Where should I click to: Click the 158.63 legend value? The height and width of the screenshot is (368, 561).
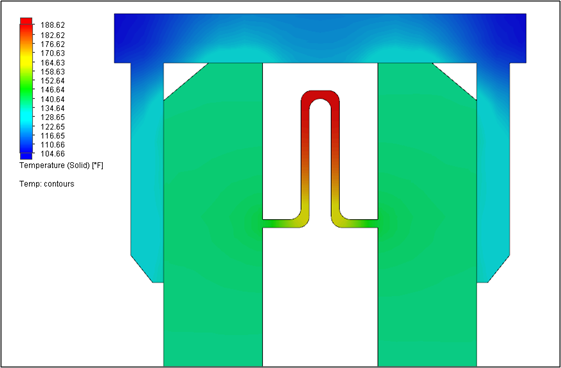[x=53, y=72]
